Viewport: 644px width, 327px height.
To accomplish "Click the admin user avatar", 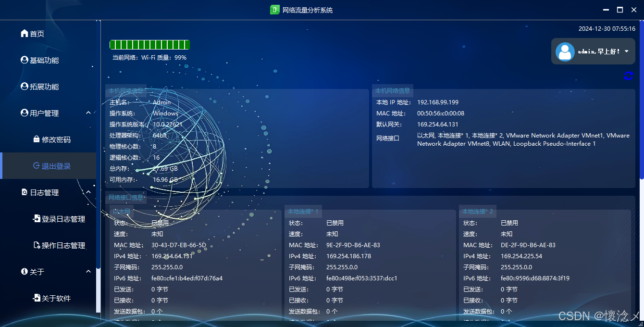I will pos(565,51).
